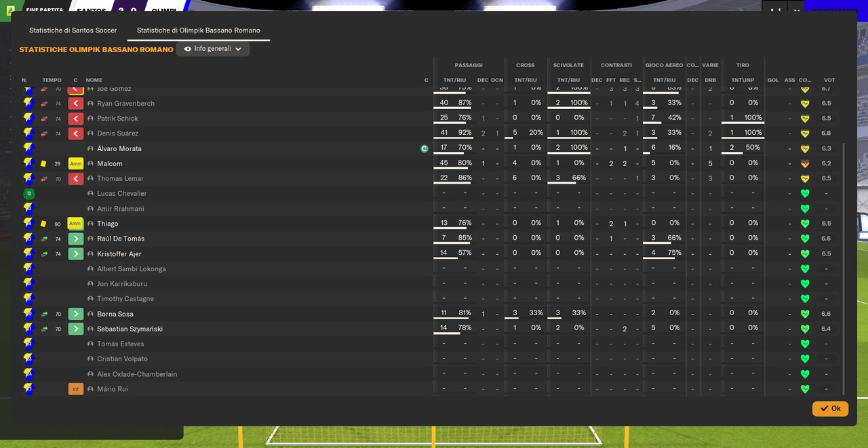The width and height of the screenshot is (868, 448).
Task: Open Amir Rrahmani's player name link
Action: tap(121, 209)
